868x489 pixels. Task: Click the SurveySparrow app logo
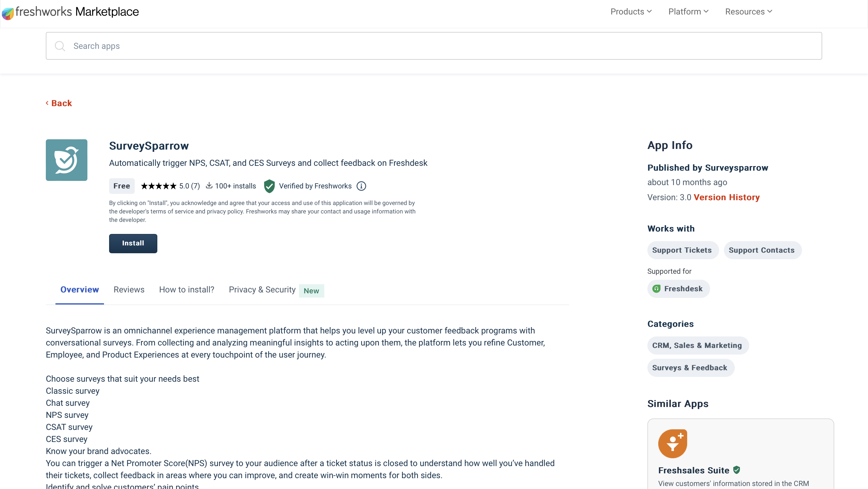point(66,160)
